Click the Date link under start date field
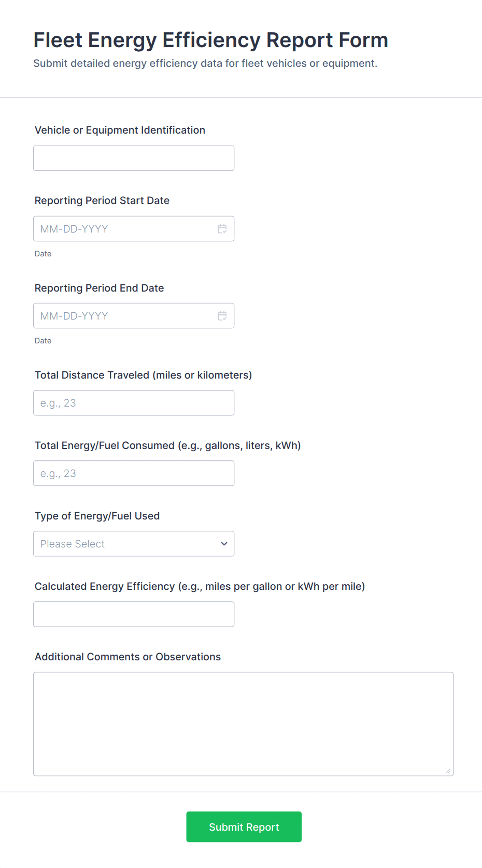The height and width of the screenshot is (868, 482). pyautogui.click(x=43, y=254)
